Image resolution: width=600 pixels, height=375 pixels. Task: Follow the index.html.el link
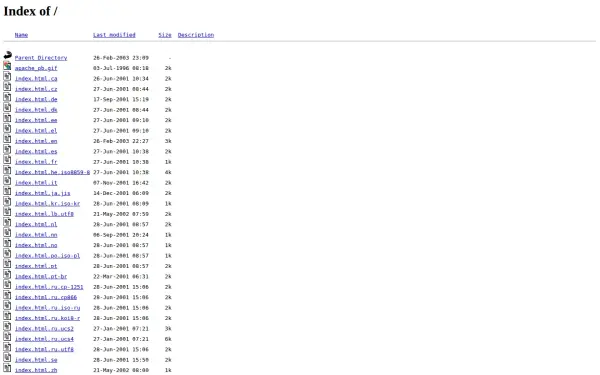tap(36, 130)
